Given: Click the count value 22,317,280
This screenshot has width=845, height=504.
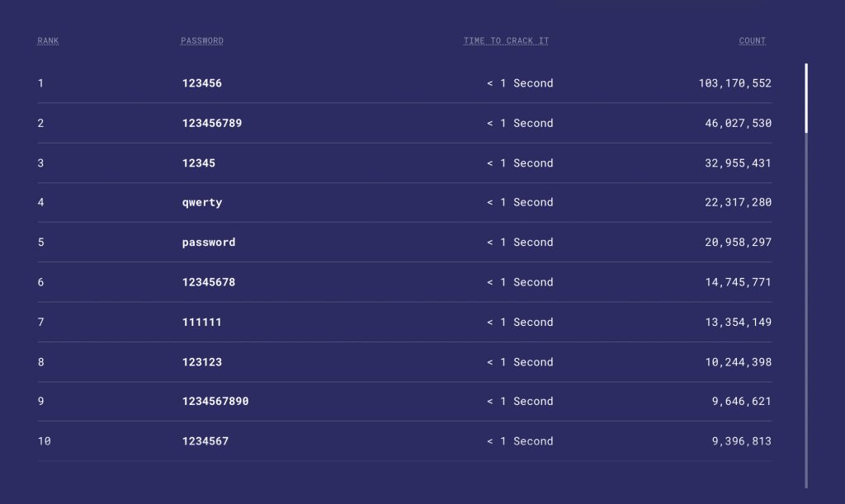Looking at the screenshot, I should click(x=738, y=203).
